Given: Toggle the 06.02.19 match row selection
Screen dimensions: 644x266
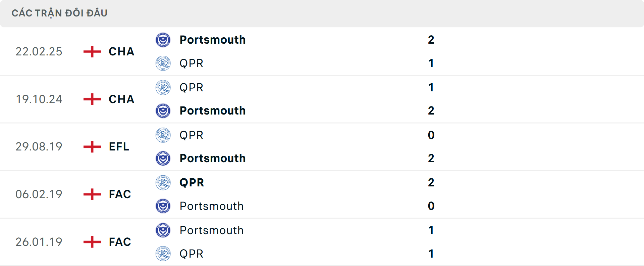Looking at the screenshot, I should [322, 194].
